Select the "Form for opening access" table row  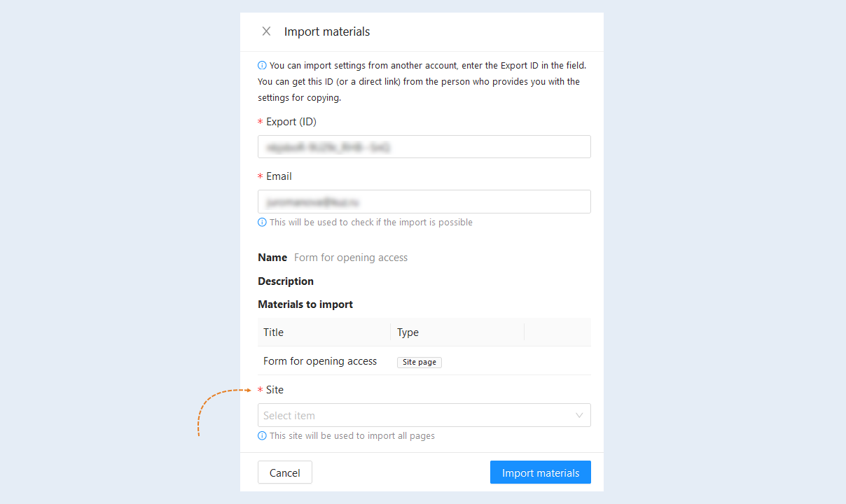click(x=424, y=361)
